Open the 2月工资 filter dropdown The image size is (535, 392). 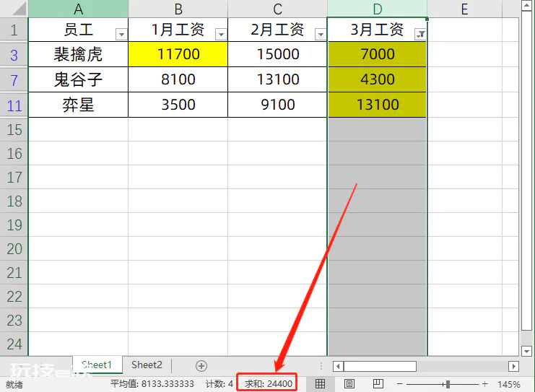tap(321, 34)
